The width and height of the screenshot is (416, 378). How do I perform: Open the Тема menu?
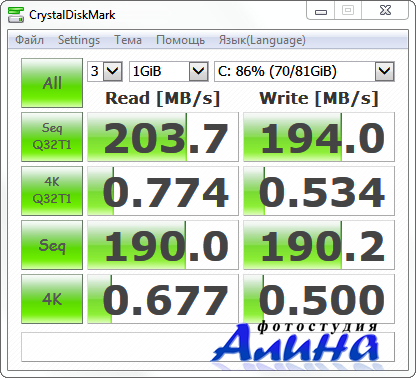click(x=128, y=40)
